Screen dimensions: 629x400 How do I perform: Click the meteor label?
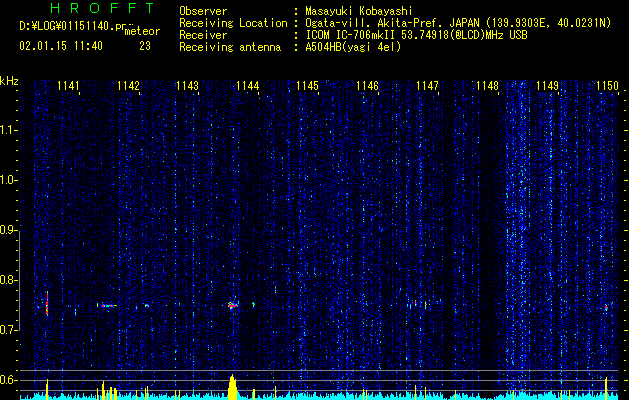[x=142, y=31]
